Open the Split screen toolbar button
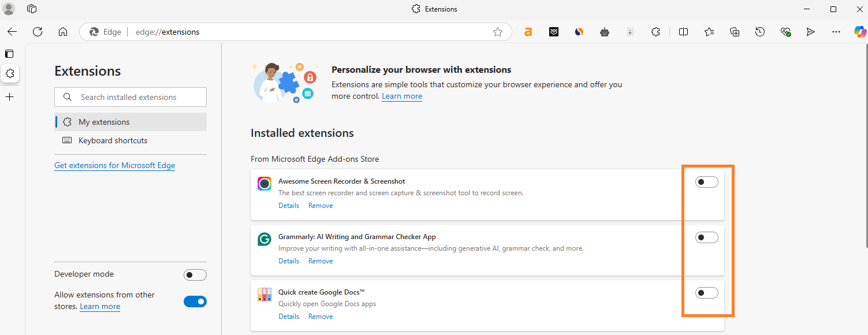The height and width of the screenshot is (335, 868). 683,32
